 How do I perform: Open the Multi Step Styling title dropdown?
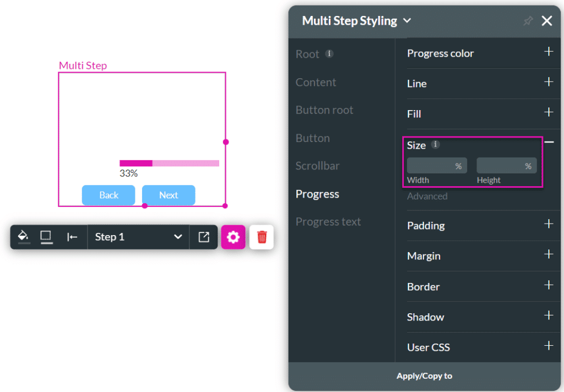click(x=407, y=21)
